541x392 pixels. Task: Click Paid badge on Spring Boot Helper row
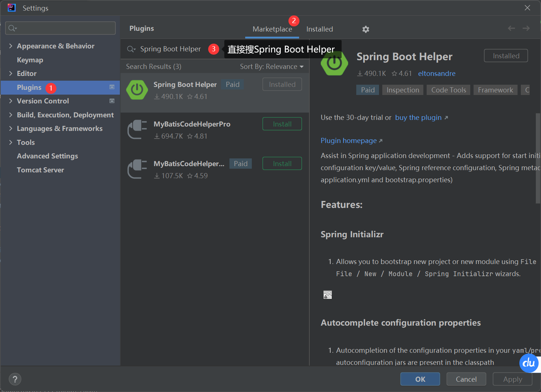click(232, 84)
